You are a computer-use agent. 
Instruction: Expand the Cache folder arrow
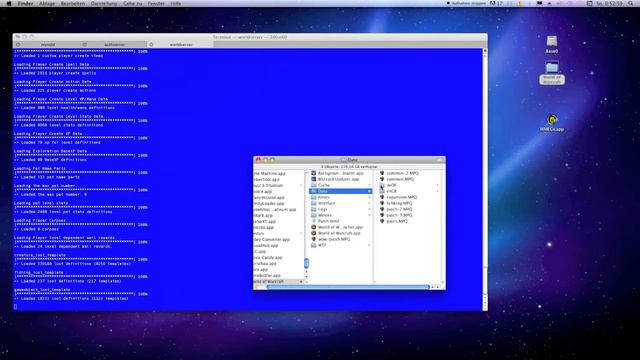369,185
